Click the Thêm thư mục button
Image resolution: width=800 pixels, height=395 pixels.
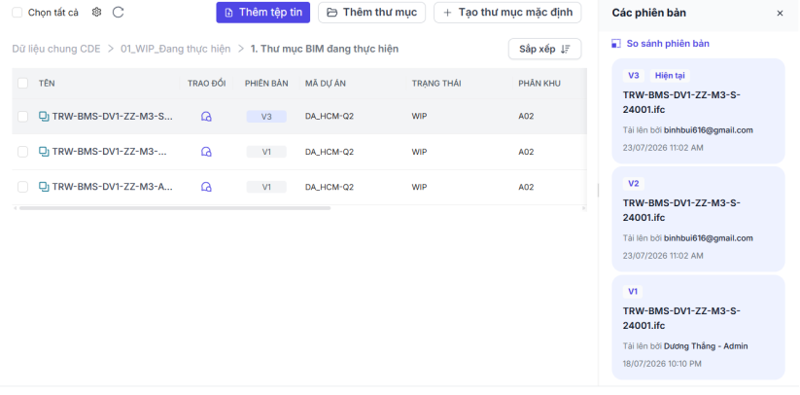pyautogui.click(x=372, y=12)
